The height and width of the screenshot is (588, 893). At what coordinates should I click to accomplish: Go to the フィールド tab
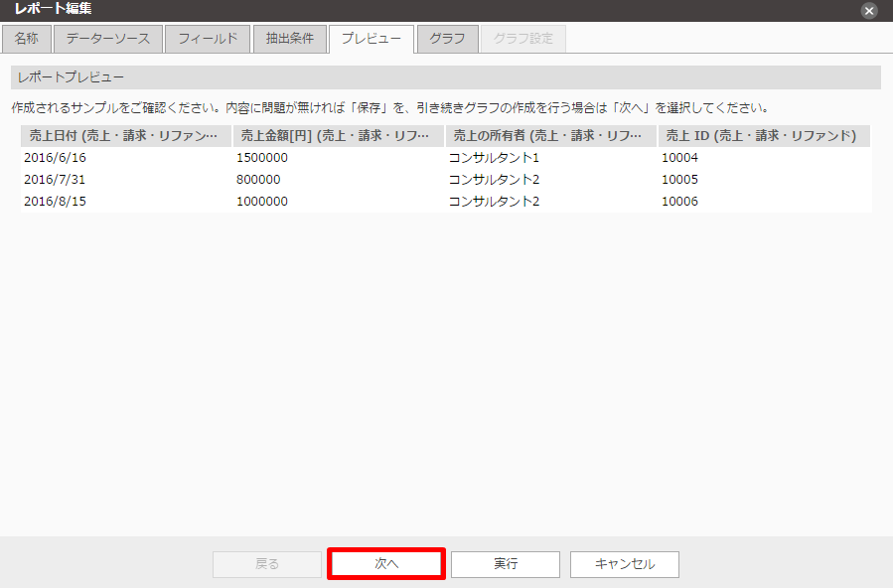click(x=208, y=39)
